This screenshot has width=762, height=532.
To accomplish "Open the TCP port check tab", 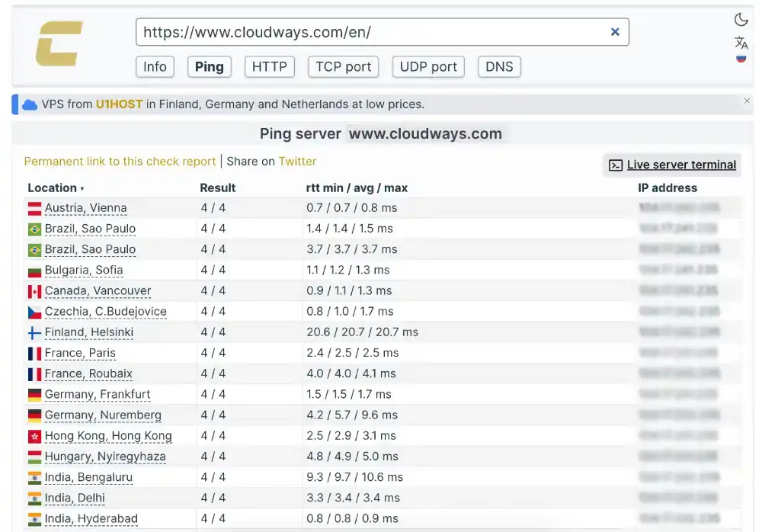I will [x=343, y=67].
